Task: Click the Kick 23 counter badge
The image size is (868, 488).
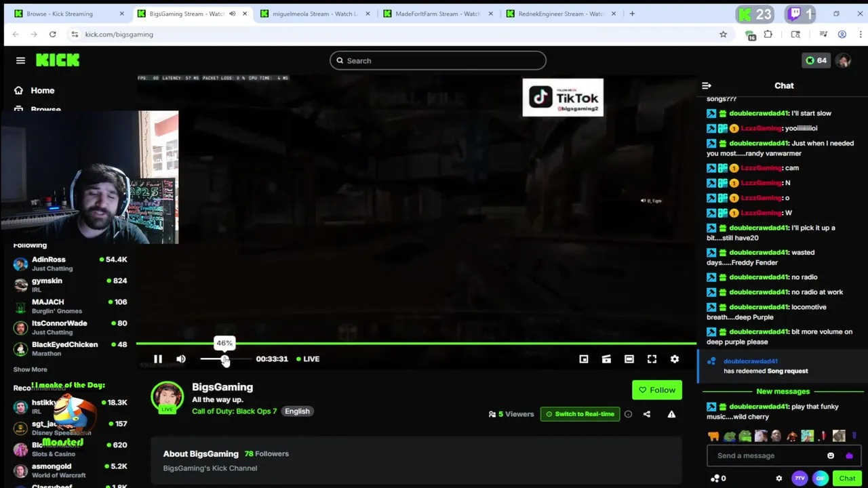Action: pos(755,14)
